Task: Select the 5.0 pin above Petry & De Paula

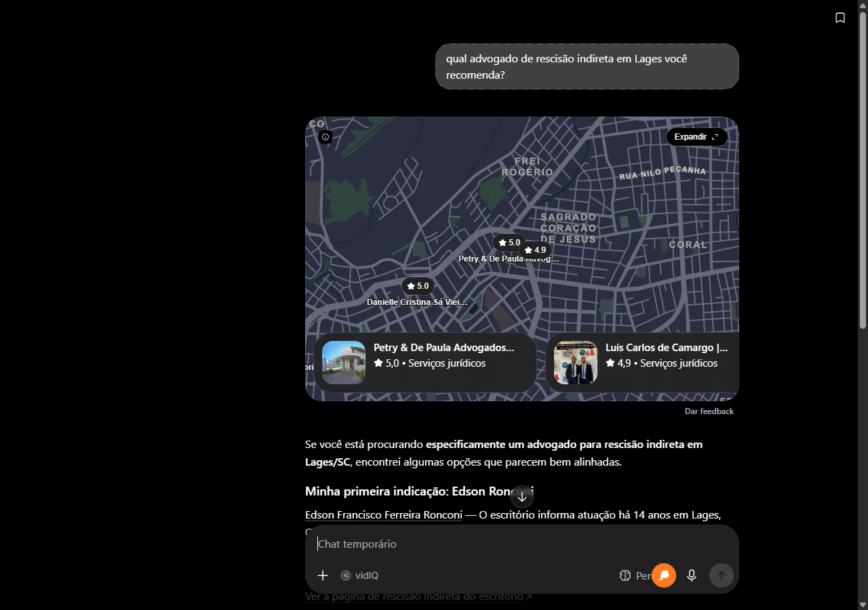Action: tap(508, 243)
